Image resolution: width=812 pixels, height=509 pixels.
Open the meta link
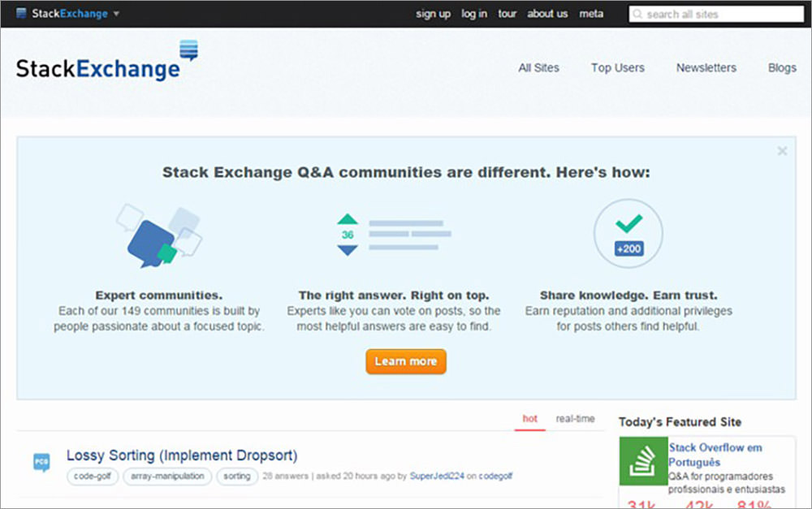coord(591,14)
